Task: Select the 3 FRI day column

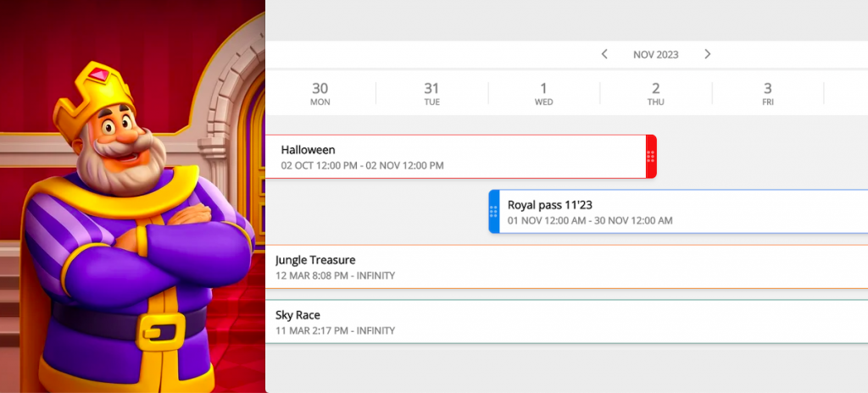Action: (768, 93)
